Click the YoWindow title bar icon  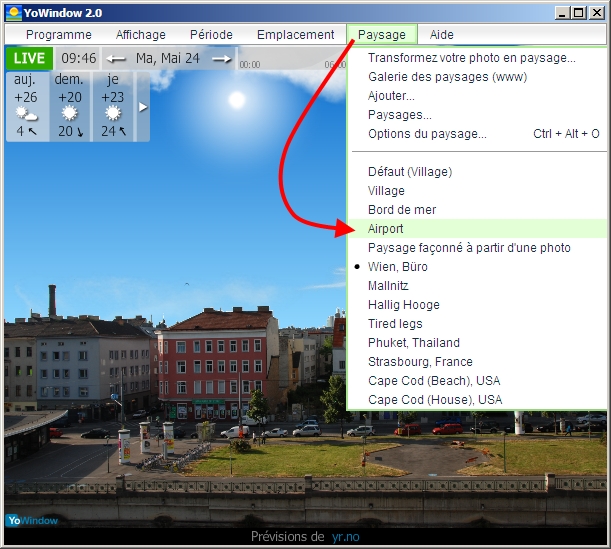(14, 13)
